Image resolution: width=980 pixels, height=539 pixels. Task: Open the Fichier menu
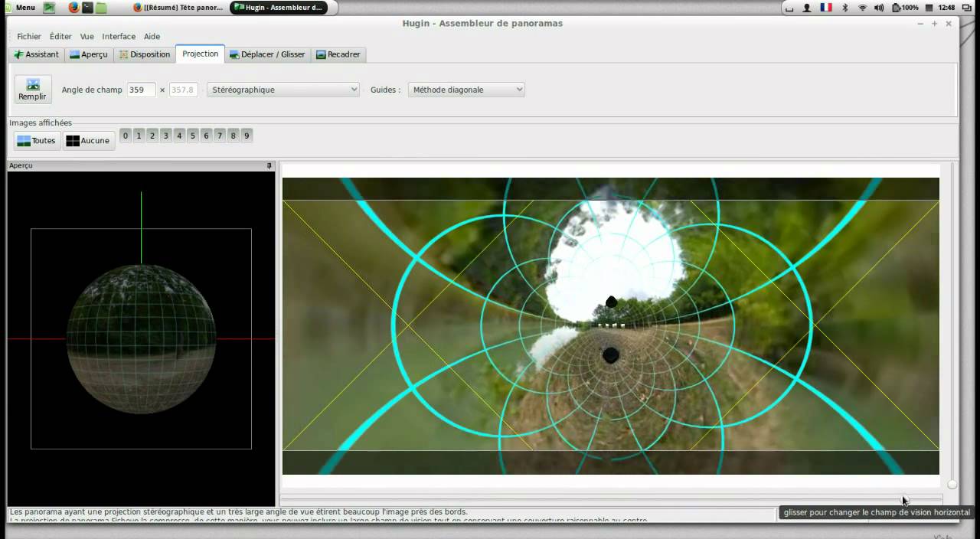29,36
